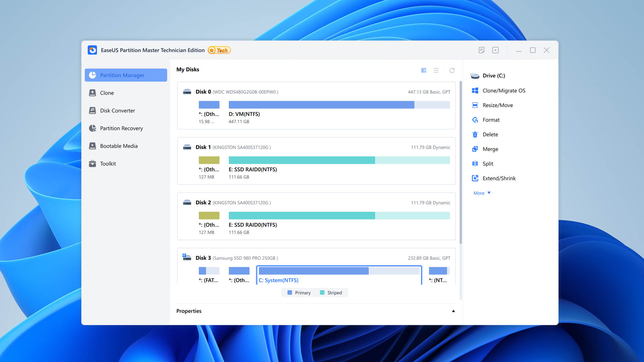
Task: Click the Resize/Move action
Action: pyautogui.click(x=497, y=105)
